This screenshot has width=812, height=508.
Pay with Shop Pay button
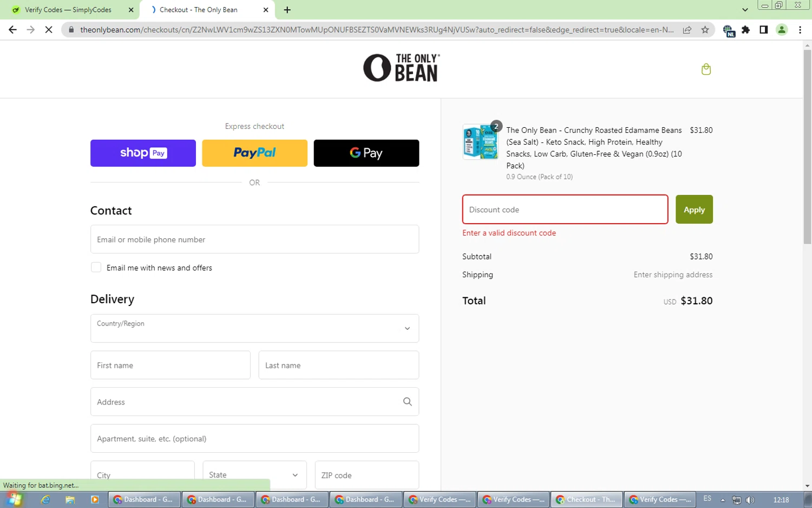coord(143,153)
